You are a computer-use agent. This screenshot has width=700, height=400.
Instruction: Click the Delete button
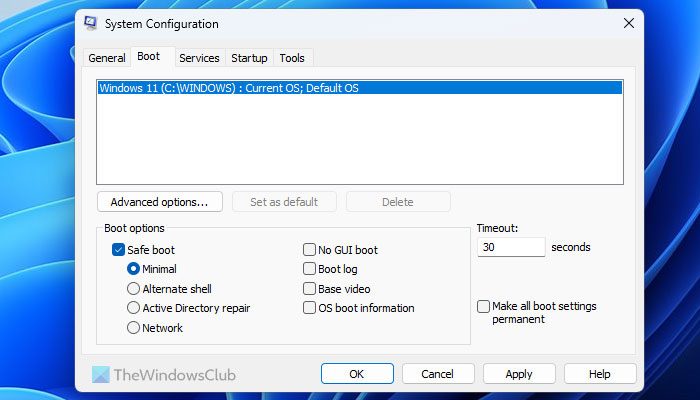click(x=398, y=202)
